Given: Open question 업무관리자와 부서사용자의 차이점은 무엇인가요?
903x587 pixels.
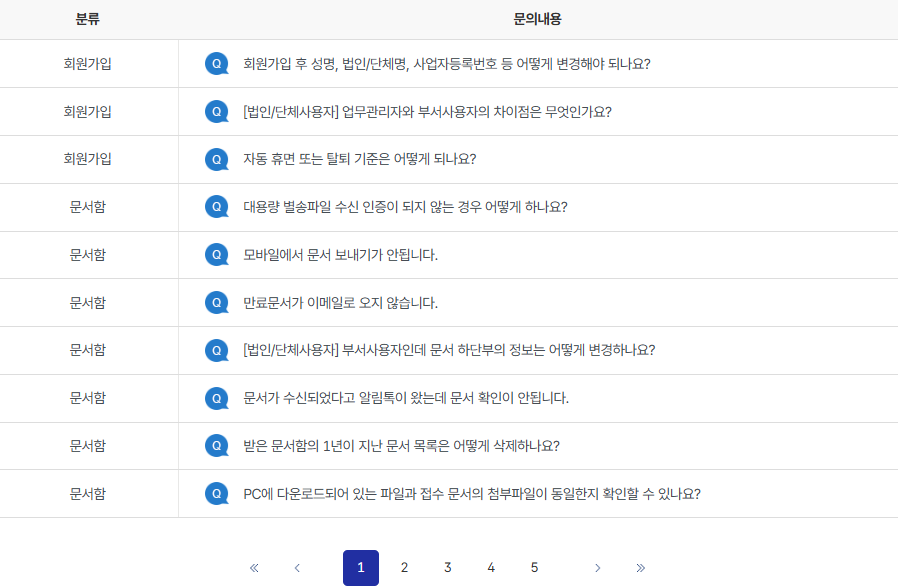Looking at the screenshot, I should [x=427, y=112].
